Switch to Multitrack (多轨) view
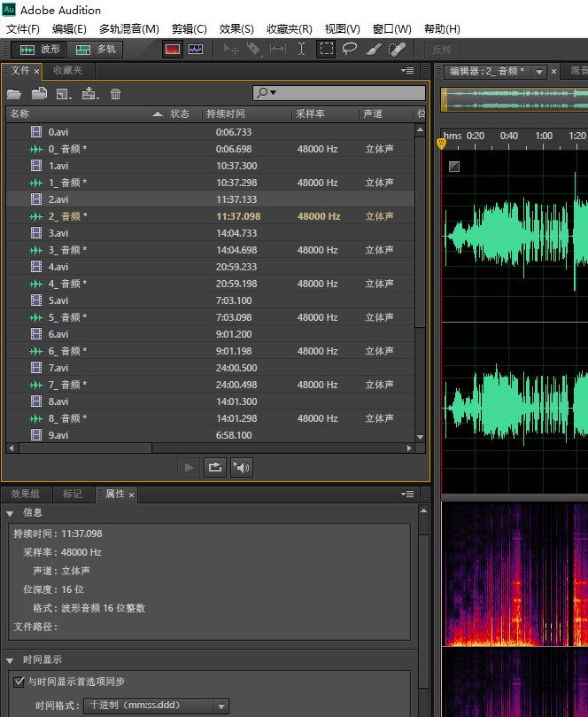Screen dimensions: 588x717 point(96,50)
